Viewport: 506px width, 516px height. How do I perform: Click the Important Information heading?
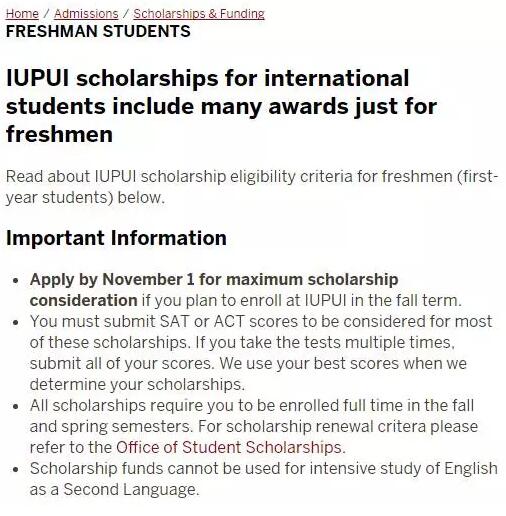click(x=116, y=238)
